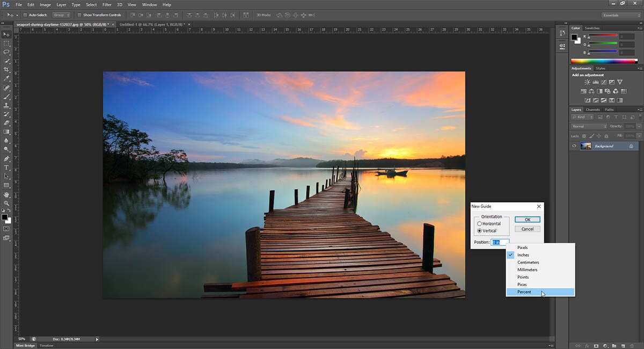Select the Horizontal Type tool
644x349 pixels.
(x=6, y=168)
